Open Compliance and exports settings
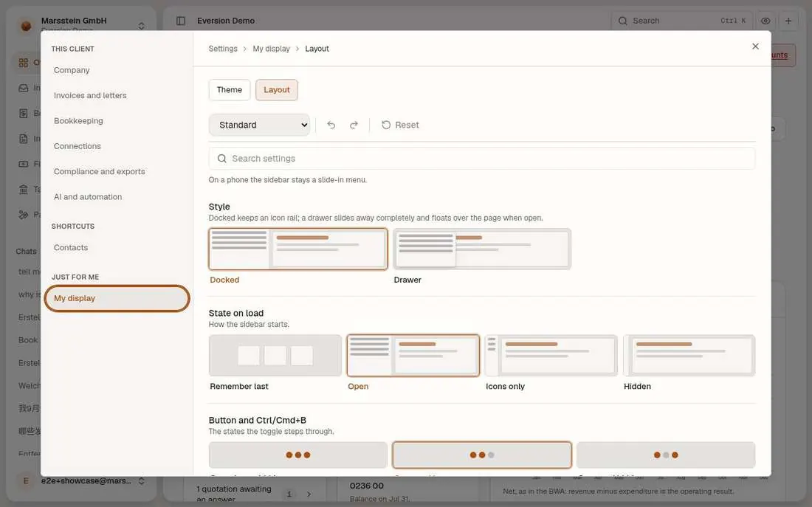This screenshot has width=812, height=507. 117,171
